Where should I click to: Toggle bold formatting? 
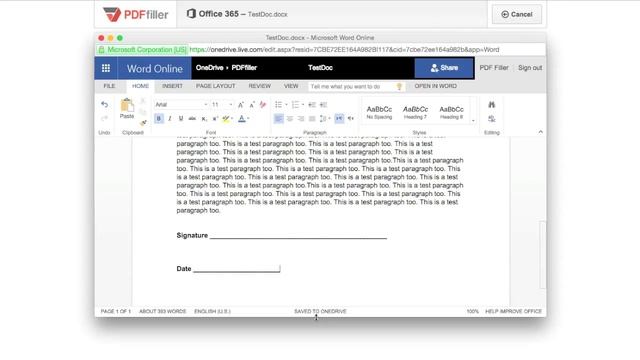tap(159, 119)
